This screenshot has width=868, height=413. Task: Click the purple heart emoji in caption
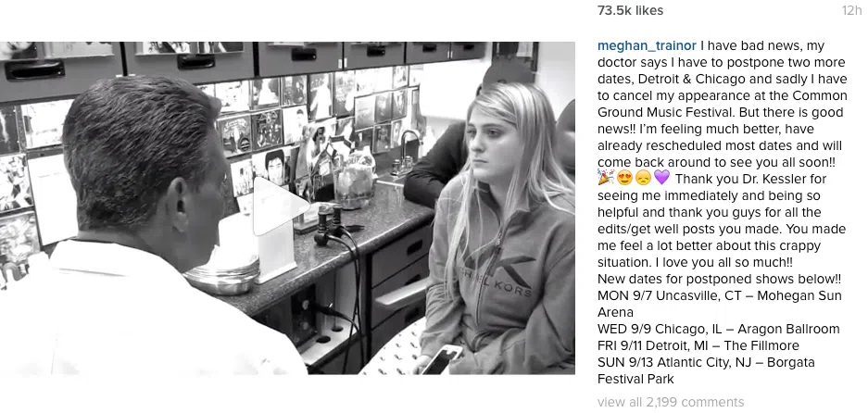point(661,178)
